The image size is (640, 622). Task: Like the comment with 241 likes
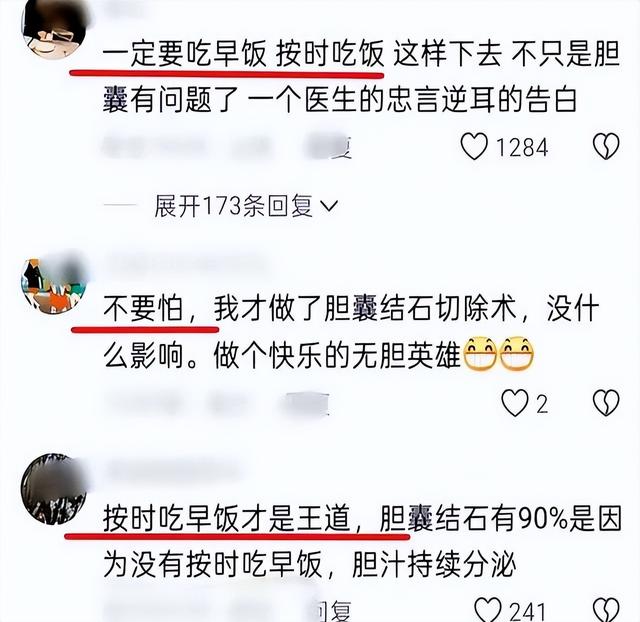coord(488,610)
